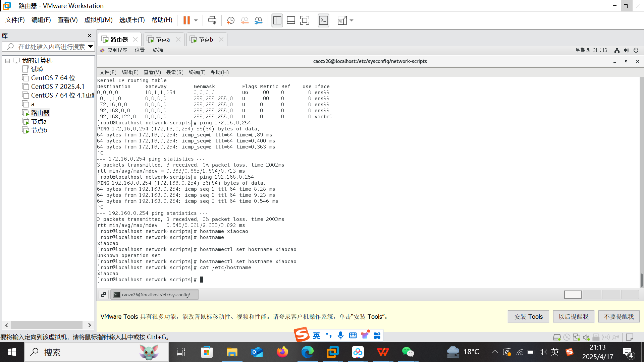Image resolution: width=644 pixels, height=362 pixels.
Task: Open the pause button dropdown arrow
Action: point(196,20)
